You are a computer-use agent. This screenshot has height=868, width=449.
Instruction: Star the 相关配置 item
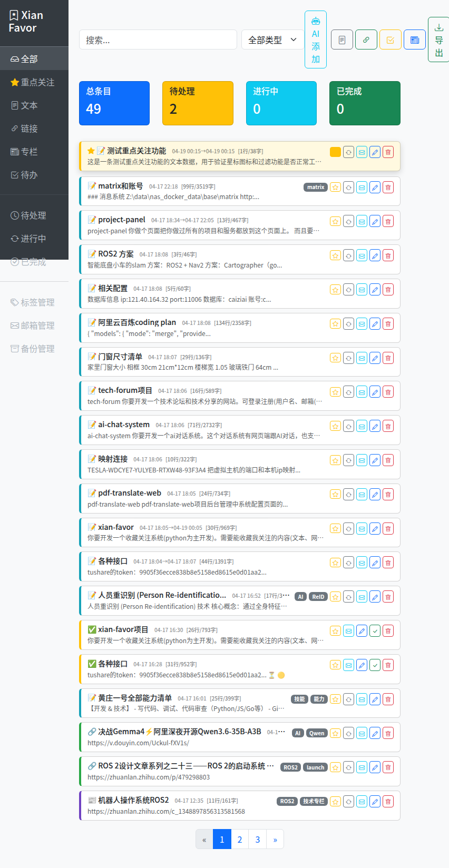(x=335, y=289)
